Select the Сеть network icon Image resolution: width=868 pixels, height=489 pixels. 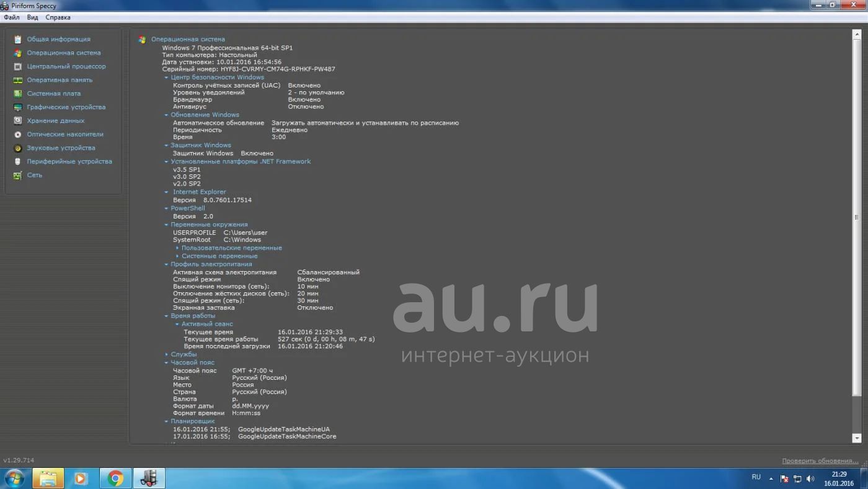pos(18,175)
